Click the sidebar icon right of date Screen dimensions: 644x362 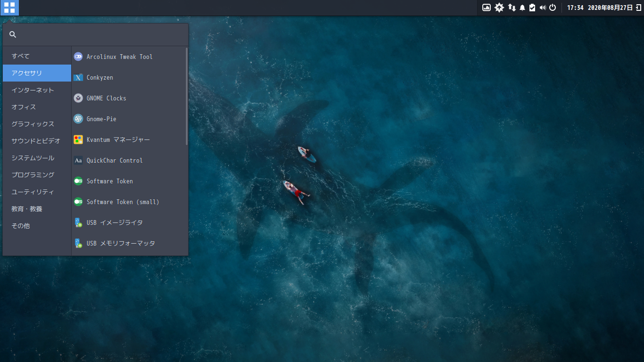pos(638,8)
